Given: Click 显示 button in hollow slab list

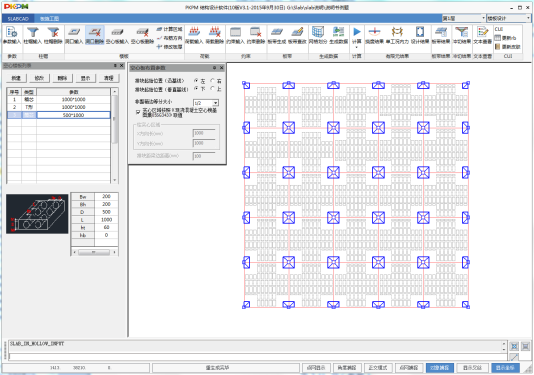Looking at the screenshot, I should click(x=85, y=78).
